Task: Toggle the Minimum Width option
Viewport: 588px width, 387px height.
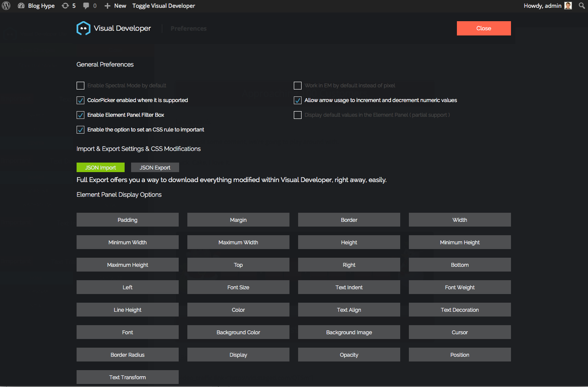Action: coord(128,242)
